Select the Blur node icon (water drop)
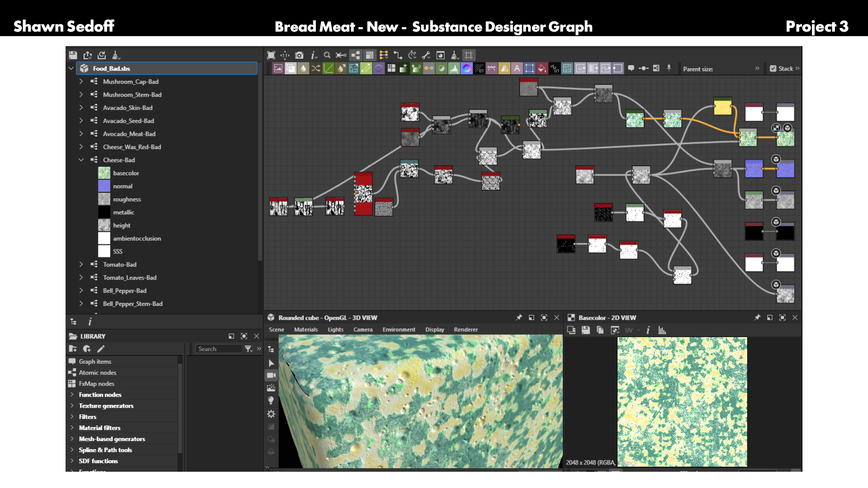The height and width of the screenshot is (488, 868). [303, 68]
